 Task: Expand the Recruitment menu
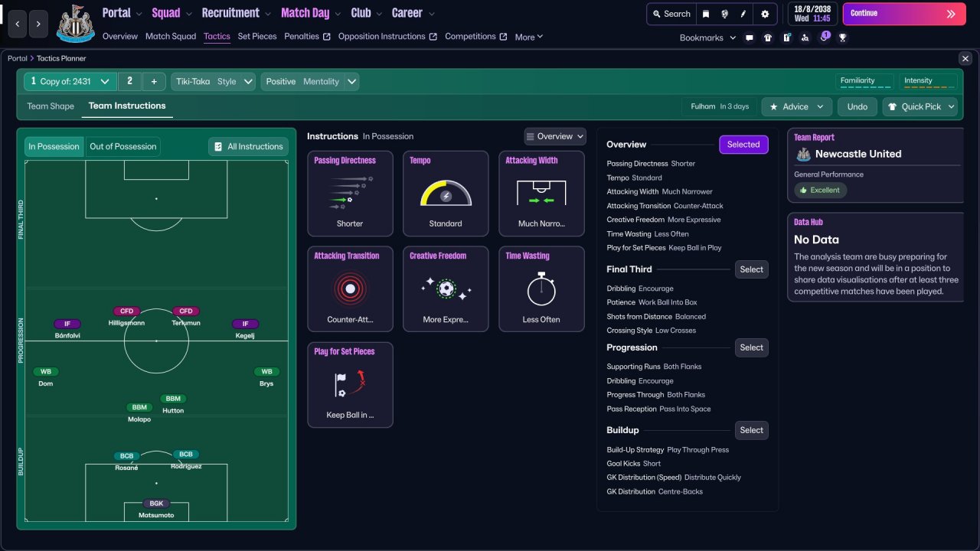click(x=237, y=13)
